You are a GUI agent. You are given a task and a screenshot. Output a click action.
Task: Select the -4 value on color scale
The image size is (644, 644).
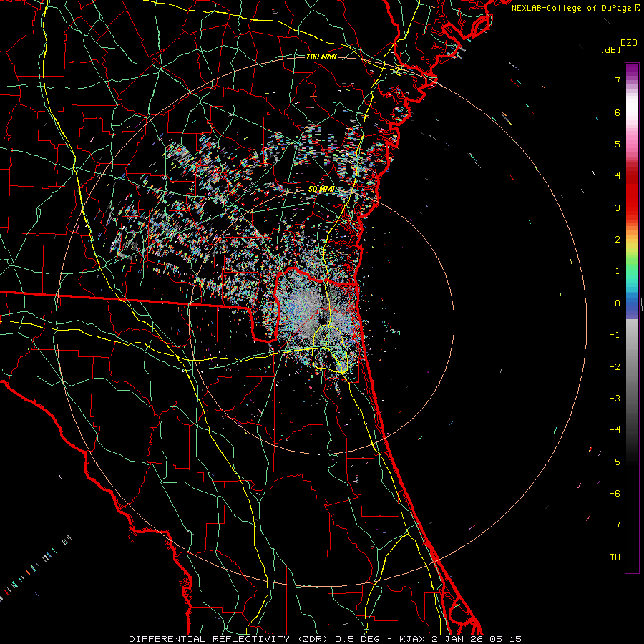pyautogui.click(x=615, y=430)
